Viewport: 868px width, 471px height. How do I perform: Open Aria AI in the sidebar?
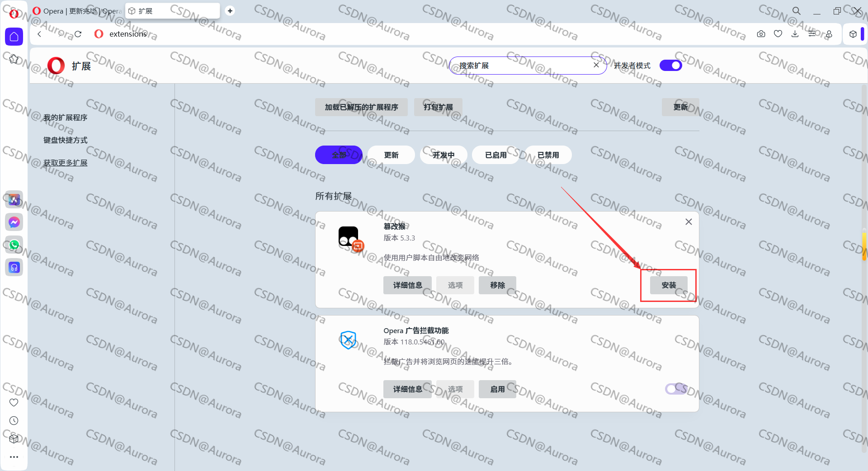[14, 199]
